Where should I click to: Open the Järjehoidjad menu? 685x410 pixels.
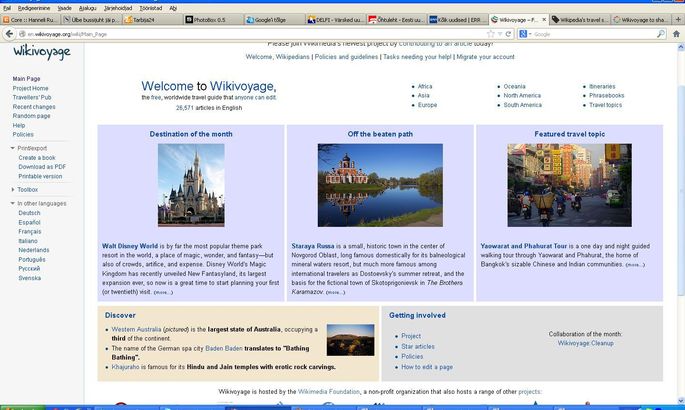[118, 8]
